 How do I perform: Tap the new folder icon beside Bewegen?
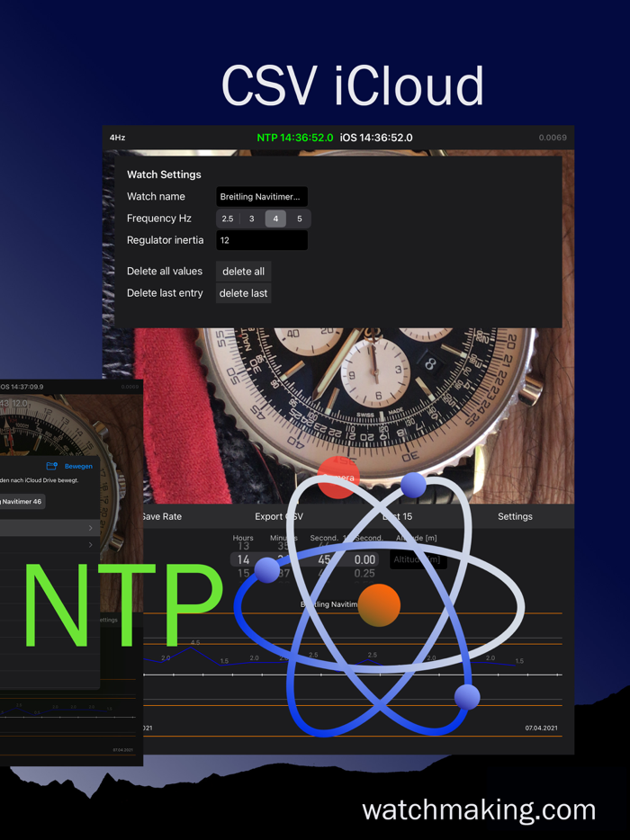coord(51,466)
